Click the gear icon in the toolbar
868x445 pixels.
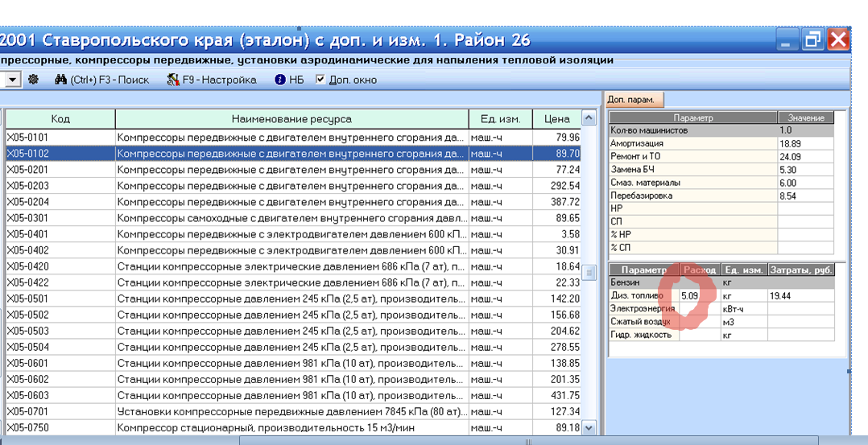[x=33, y=80]
